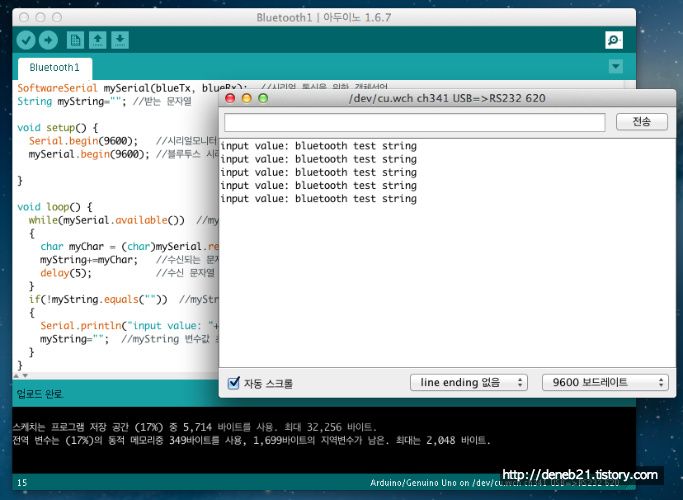The width and height of the screenshot is (683, 500).
Task: Click the first 'input value: bluetooth test string' line
Action: pyautogui.click(x=318, y=146)
